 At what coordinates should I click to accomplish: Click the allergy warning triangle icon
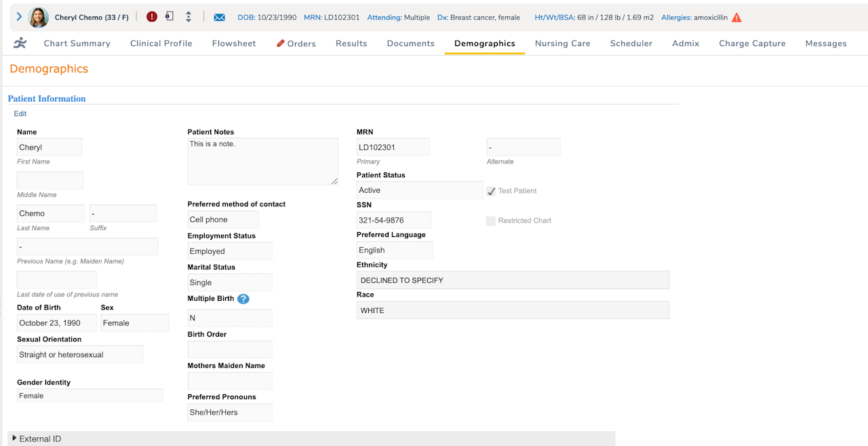[x=736, y=18]
